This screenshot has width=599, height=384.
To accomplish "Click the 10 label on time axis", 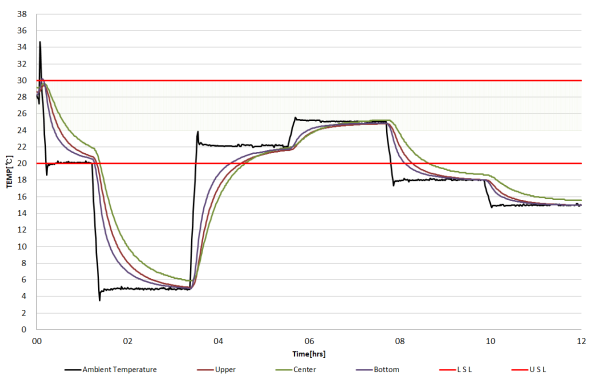I will [491, 341].
